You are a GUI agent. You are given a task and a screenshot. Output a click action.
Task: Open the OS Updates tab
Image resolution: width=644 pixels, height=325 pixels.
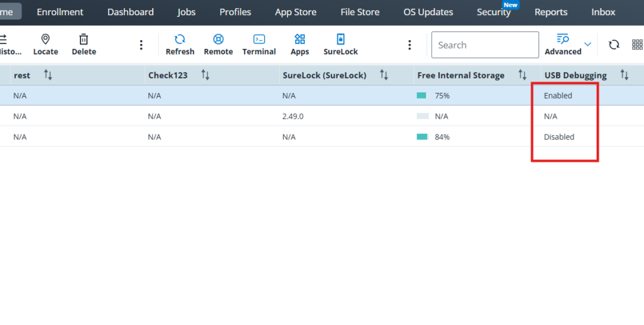tap(428, 12)
